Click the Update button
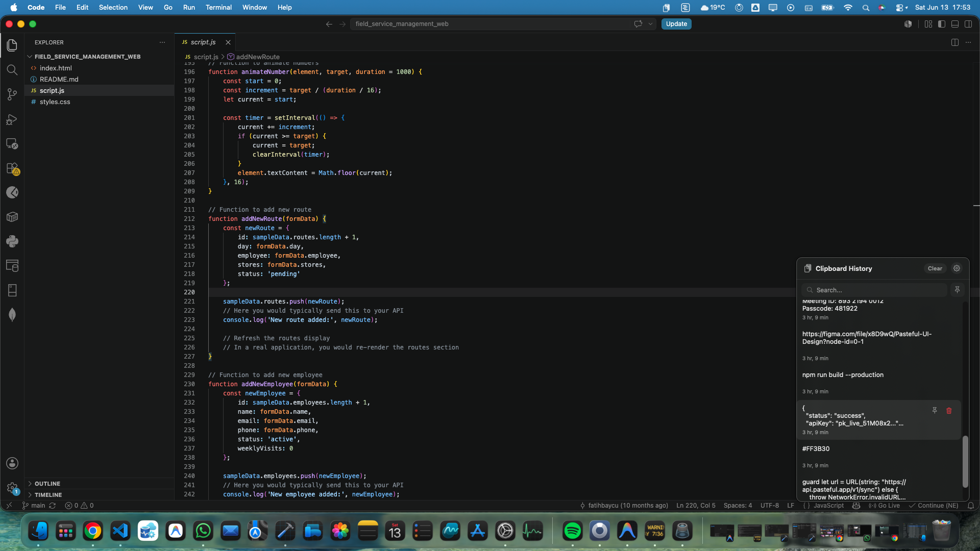This screenshot has height=551, width=980. (x=676, y=24)
